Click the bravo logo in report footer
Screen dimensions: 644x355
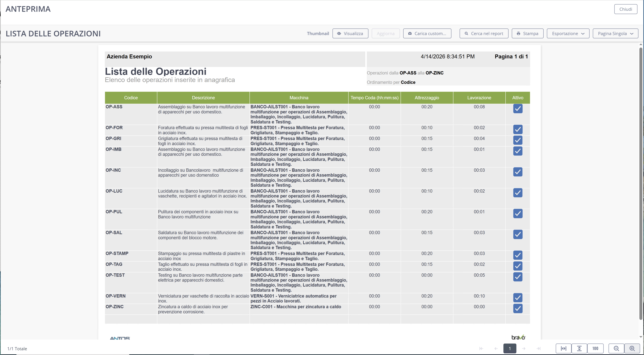518,337
